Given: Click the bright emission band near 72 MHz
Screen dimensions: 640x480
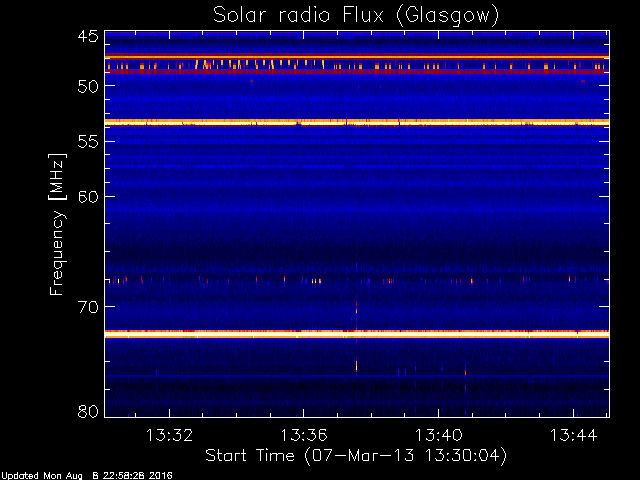Looking at the screenshot, I should [x=357, y=334].
